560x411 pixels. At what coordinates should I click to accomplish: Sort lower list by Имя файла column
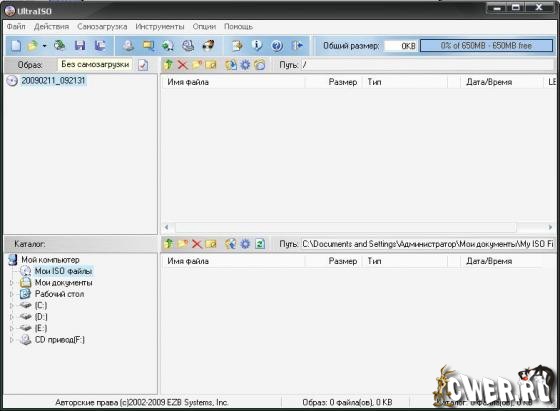[x=233, y=261]
